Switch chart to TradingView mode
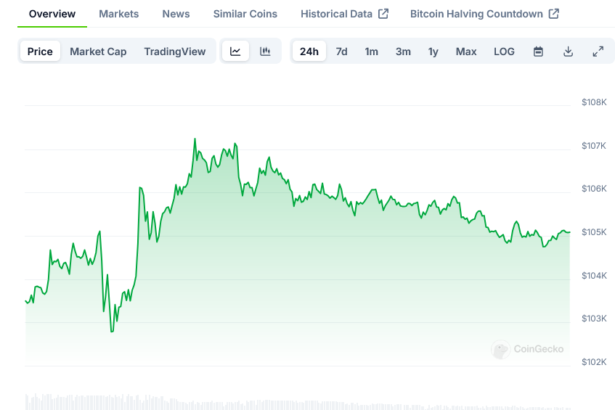The image size is (615, 410). (x=174, y=51)
